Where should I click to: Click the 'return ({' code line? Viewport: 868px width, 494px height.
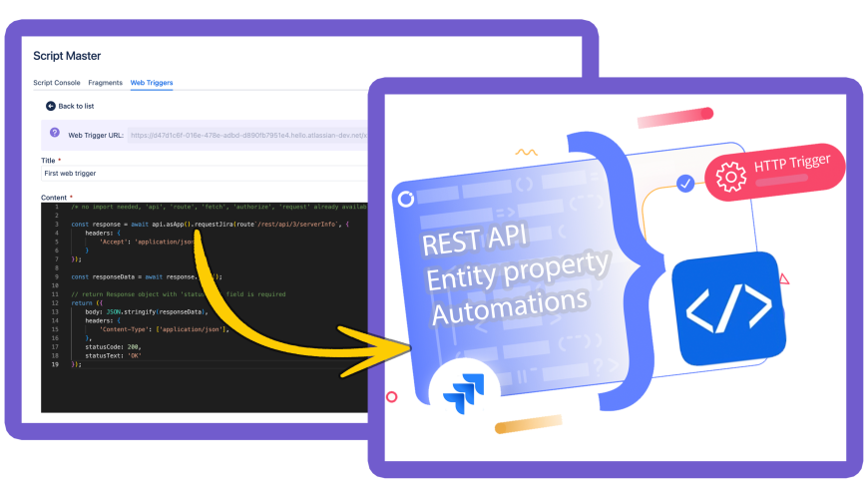(87, 303)
